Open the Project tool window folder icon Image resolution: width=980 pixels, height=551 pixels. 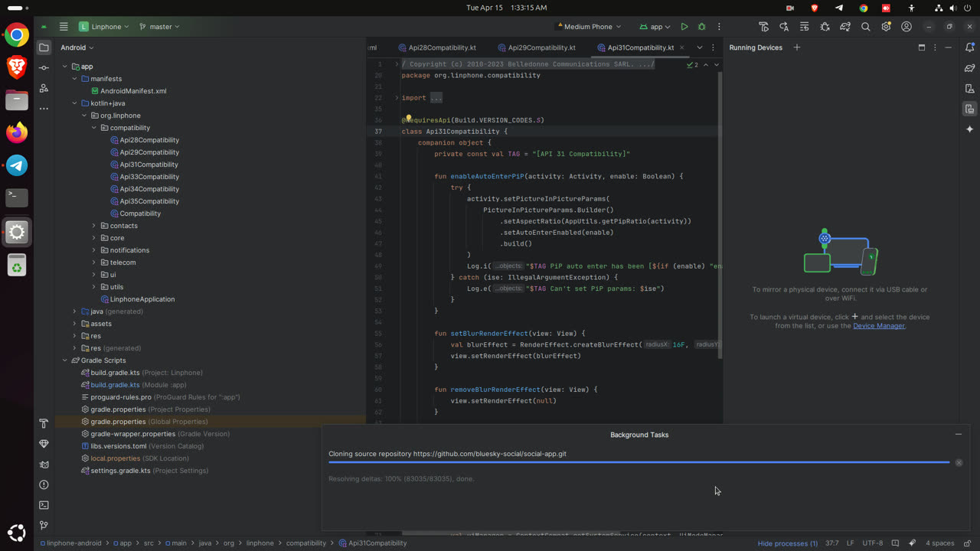pos(44,47)
